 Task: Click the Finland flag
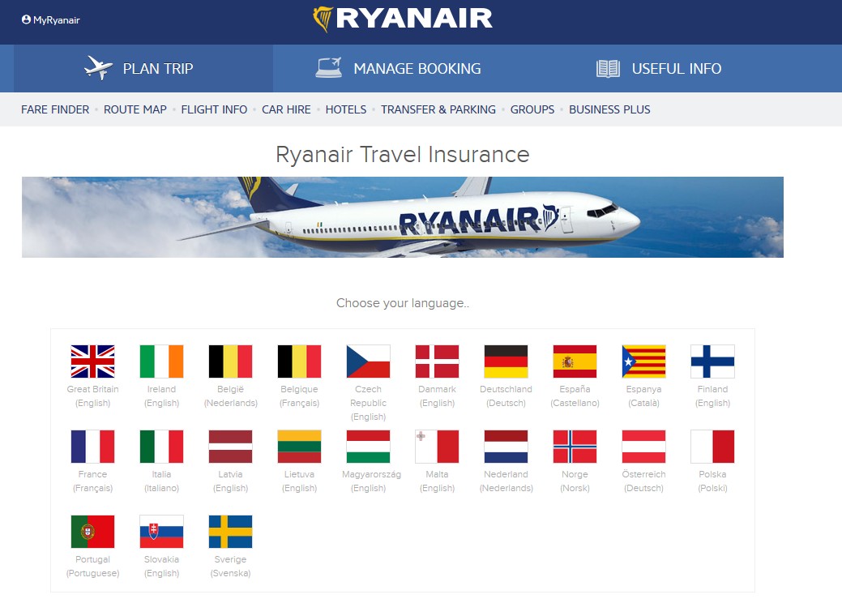pos(712,361)
